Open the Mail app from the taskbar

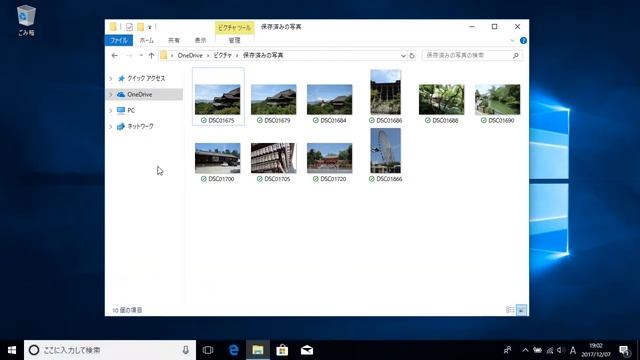click(x=307, y=350)
